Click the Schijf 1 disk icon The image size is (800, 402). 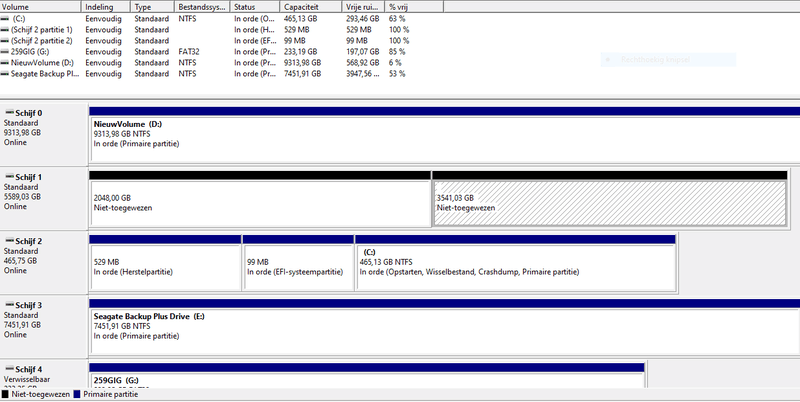(x=10, y=177)
